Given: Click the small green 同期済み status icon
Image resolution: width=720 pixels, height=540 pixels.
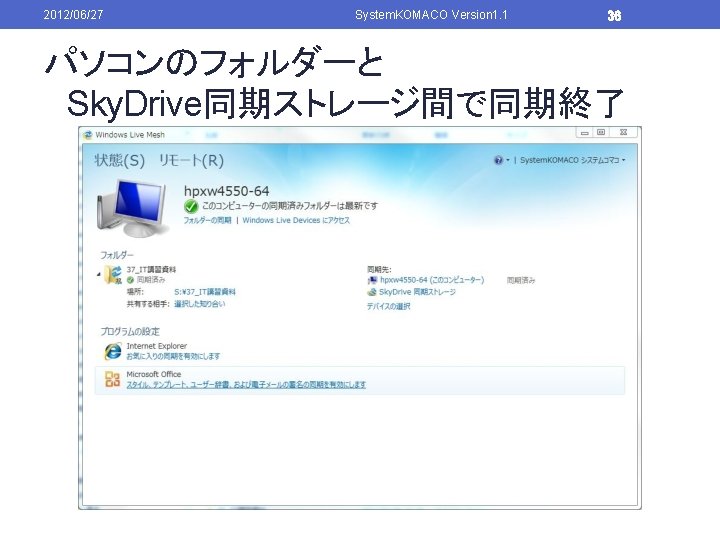Looking at the screenshot, I should pos(130,280).
